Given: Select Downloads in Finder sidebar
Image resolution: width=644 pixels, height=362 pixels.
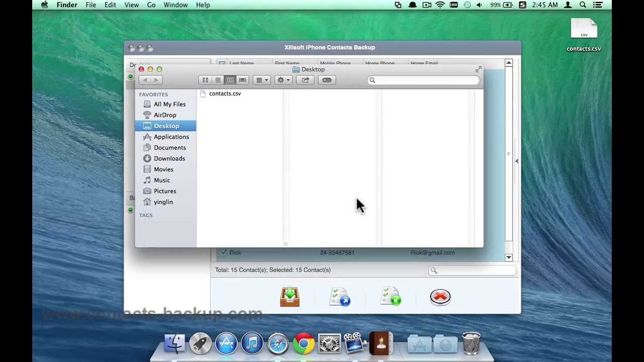Looking at the screenshot, I should click(169, 158).
